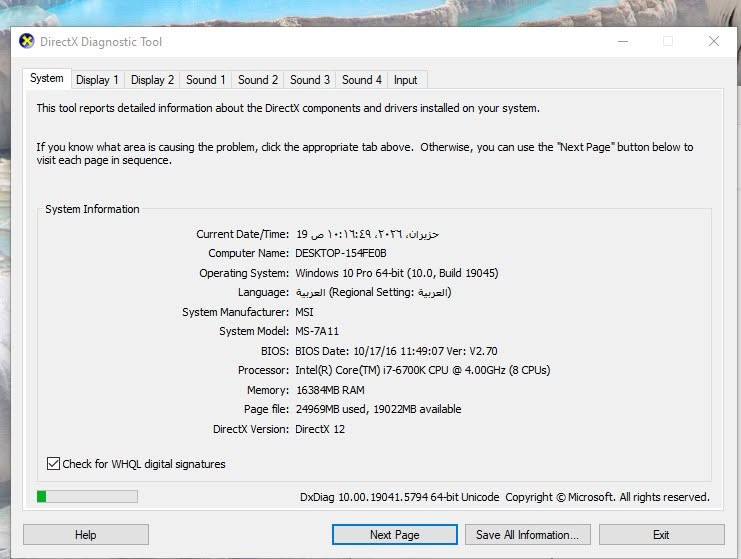Screen dimensions: 741x559
Task: Select the Sound 1 tab
Action: (206, 80)
